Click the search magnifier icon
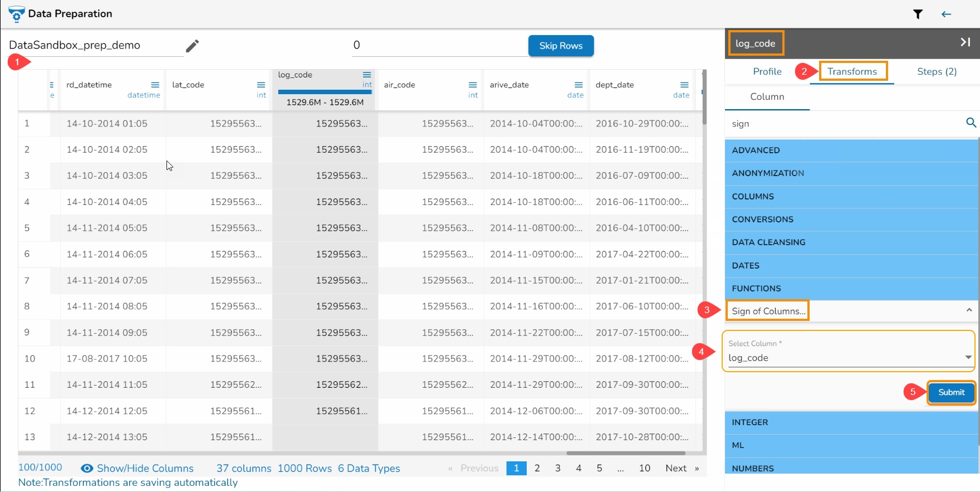The image size is (980, 492). pyautogui.click(x=971, y=123)
